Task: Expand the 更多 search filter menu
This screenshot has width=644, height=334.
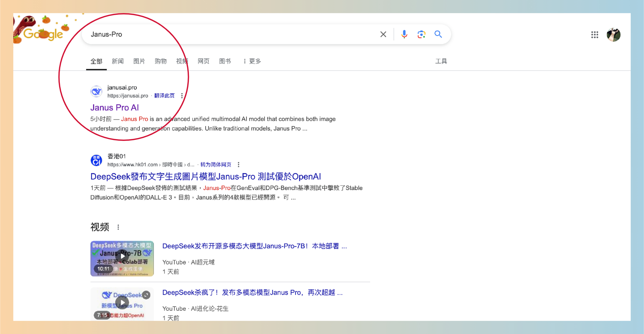Action: pos(252,61)
